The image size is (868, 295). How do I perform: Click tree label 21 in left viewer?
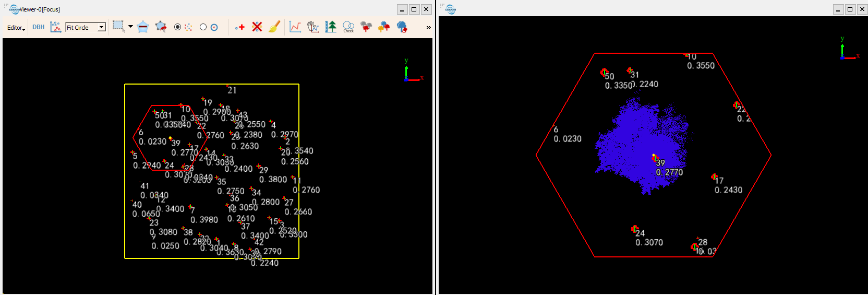click(x=232, y=90)
